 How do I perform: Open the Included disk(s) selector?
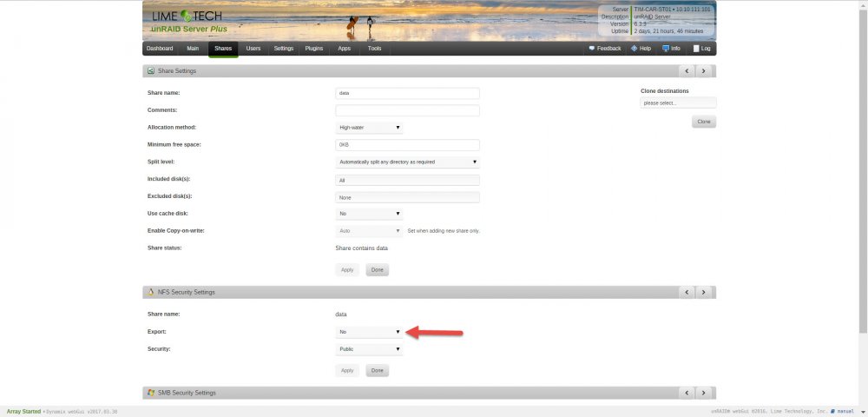pos(407,180)
